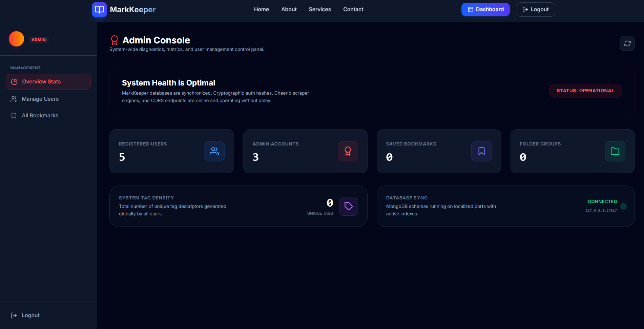Go to the Home nav link
This screenshot has height=329, width=644.
pyautogui.click(x=262, y=9)
